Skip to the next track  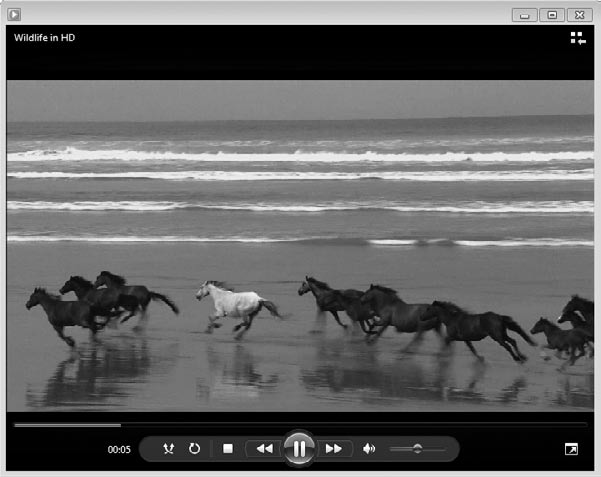pos(335,449)
